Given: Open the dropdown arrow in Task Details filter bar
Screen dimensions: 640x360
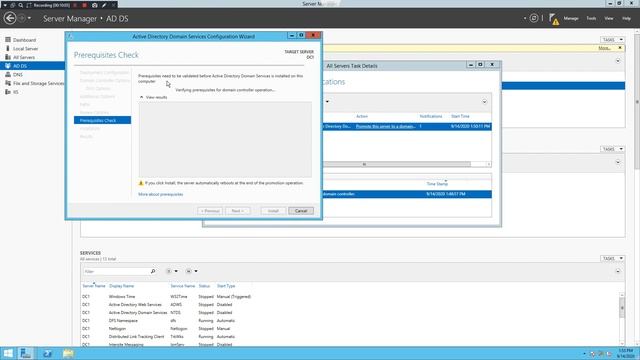Looking at the screenshot, I should (327, 102).
